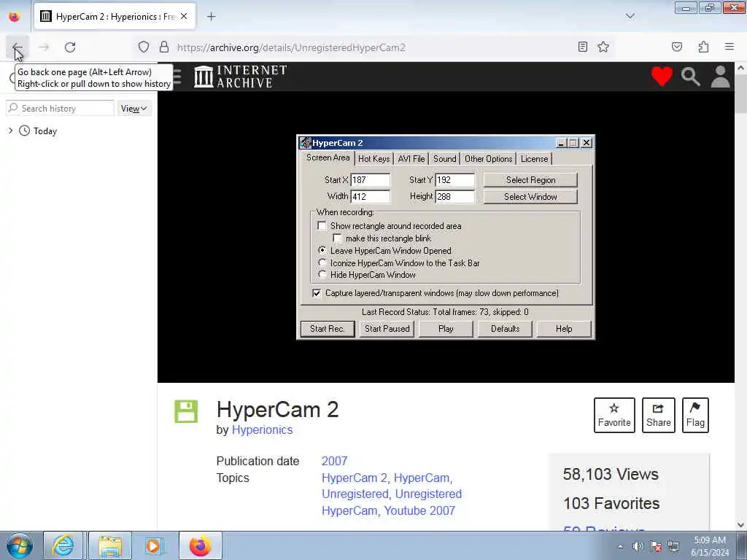Open the Windows Start menu
747x560 pixels.
click(x=19, y=545)
